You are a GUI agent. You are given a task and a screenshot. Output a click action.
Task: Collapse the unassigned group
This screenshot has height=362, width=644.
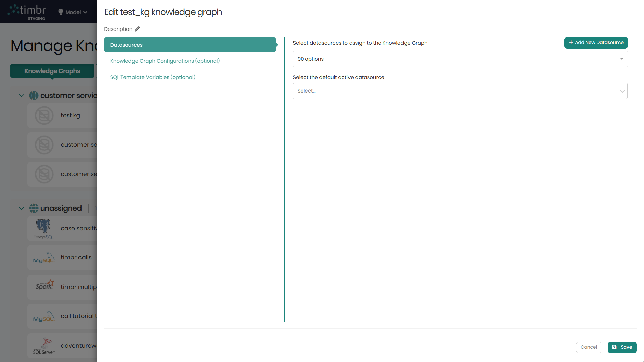pos(22,208)
